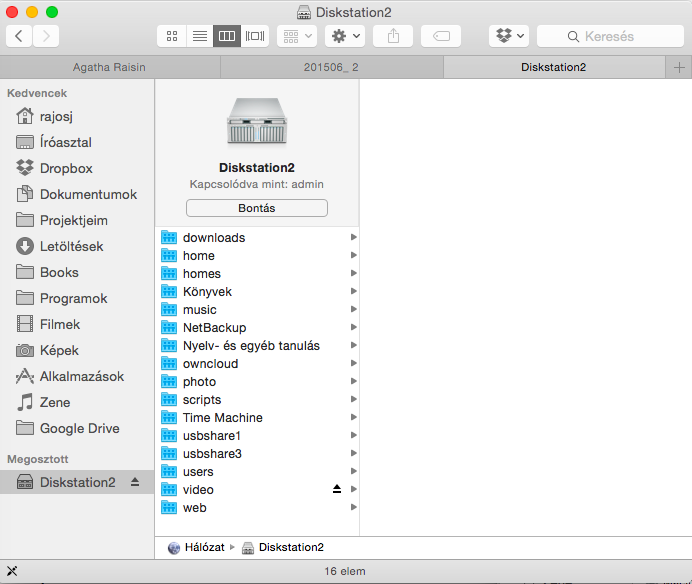Screen dimensions: 692x584
Task: Open Filmek in the sidebar
Action: point(77,324)
